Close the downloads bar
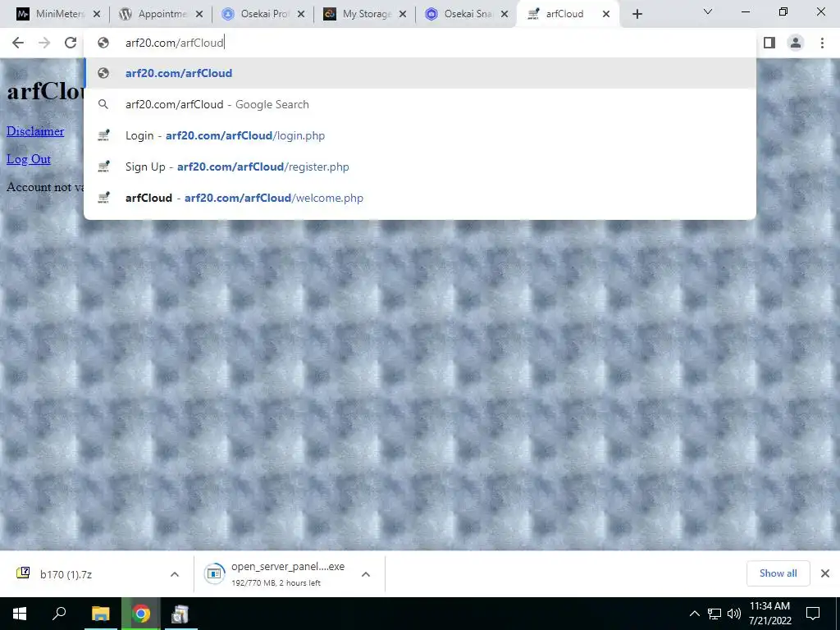The height and width of the screenshot is (630, 840). coord(825,573)
